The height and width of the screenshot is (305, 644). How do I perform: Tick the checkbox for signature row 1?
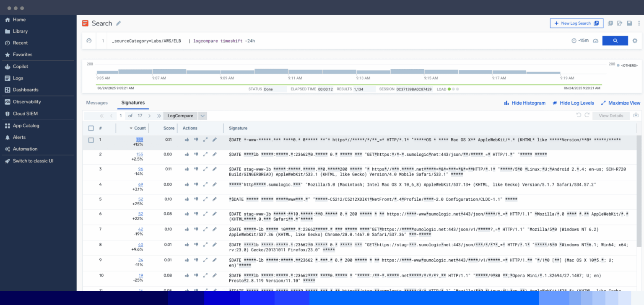coord(91,140)
